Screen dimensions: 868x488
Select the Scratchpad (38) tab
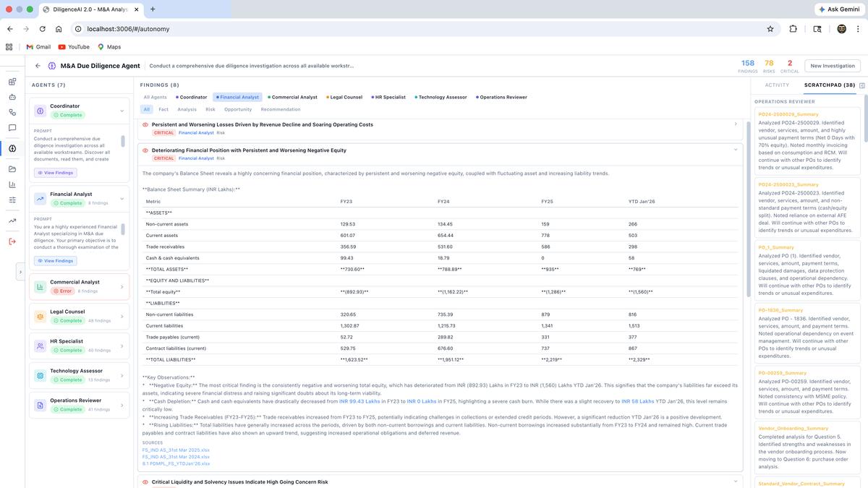tap(829, 85)
